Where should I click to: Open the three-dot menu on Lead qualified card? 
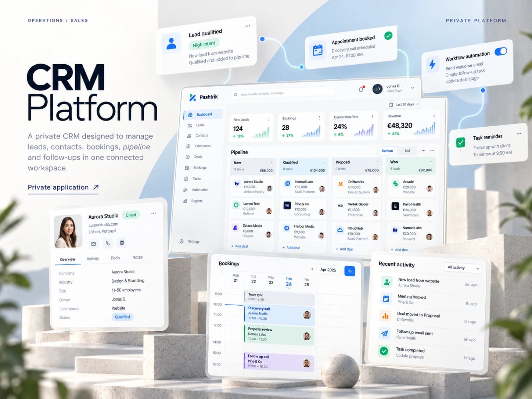tap(248, 26)
